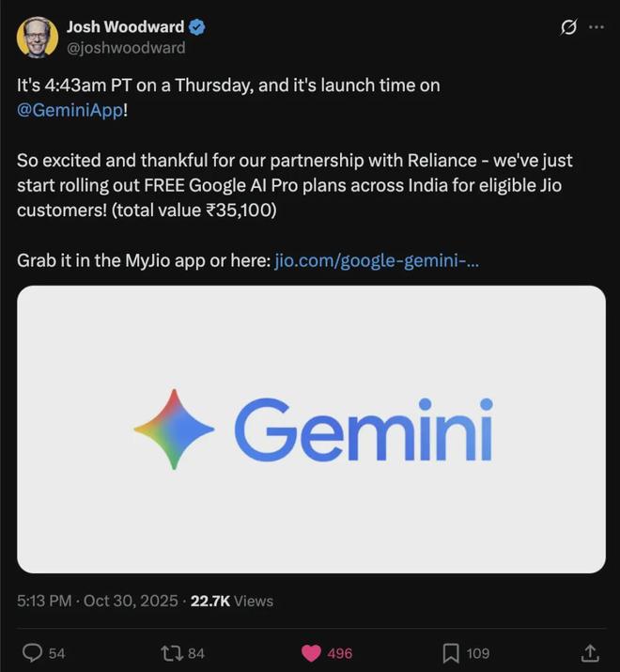Viewport: 620px width, 672px height.
Task: Click the blue verified badge
Action: [197, 27]
